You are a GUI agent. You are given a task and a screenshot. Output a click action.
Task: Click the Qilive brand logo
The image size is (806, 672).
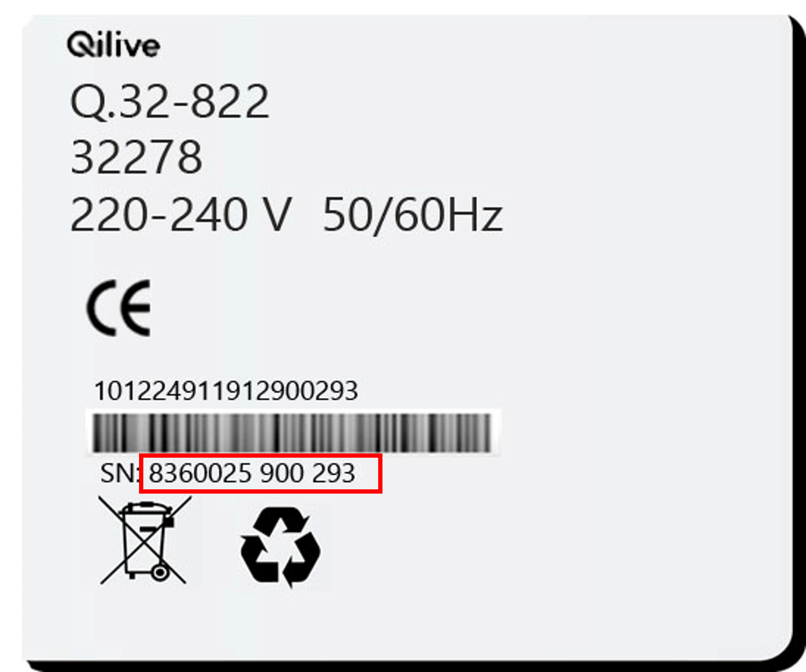114,44
